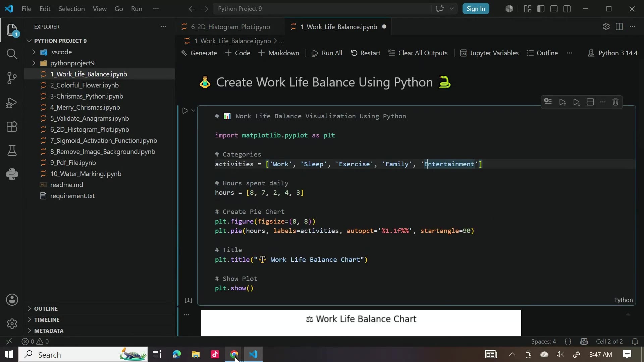Open Accounts menu in activity bar
Viewport: 644px width, 362px height.
pyautogui.click(x=12, y=300)
